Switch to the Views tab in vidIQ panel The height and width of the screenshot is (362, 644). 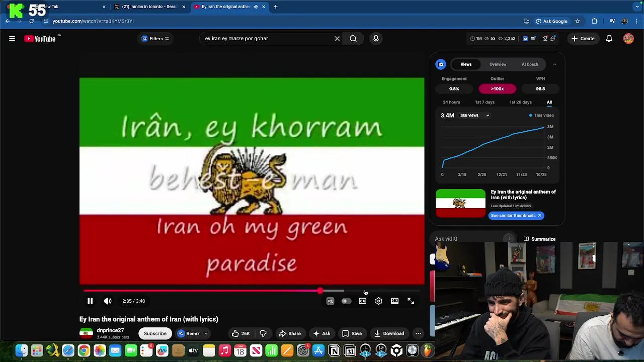point(466,64)
